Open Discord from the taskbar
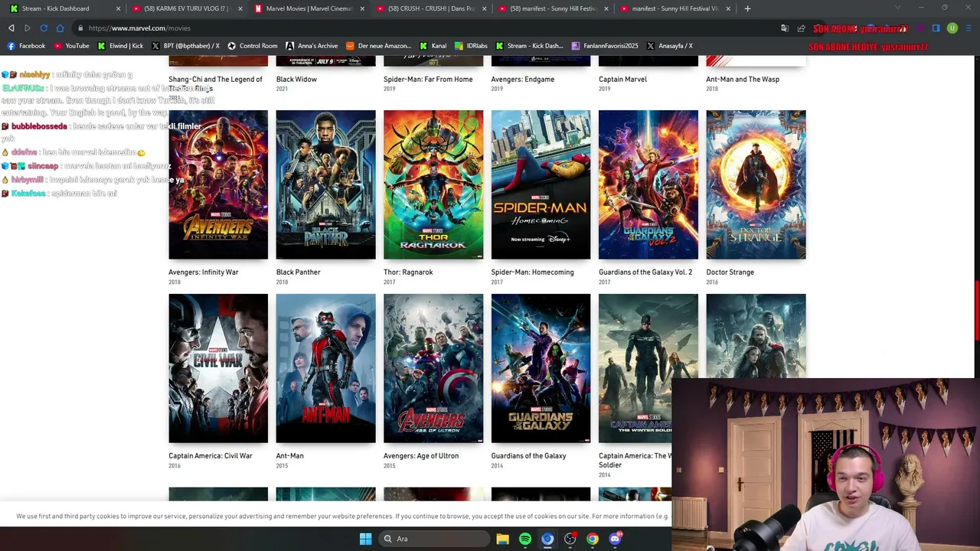The image size is (980, 551). point(615,539)
